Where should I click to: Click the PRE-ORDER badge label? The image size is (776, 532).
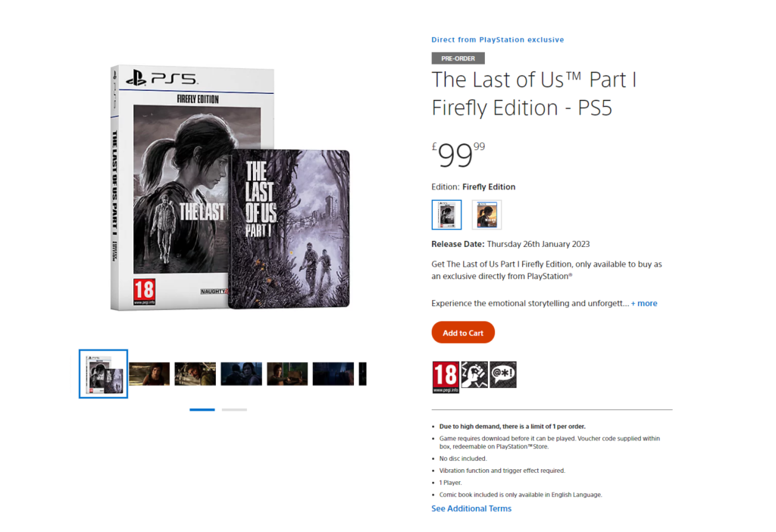tap(458, 58)
